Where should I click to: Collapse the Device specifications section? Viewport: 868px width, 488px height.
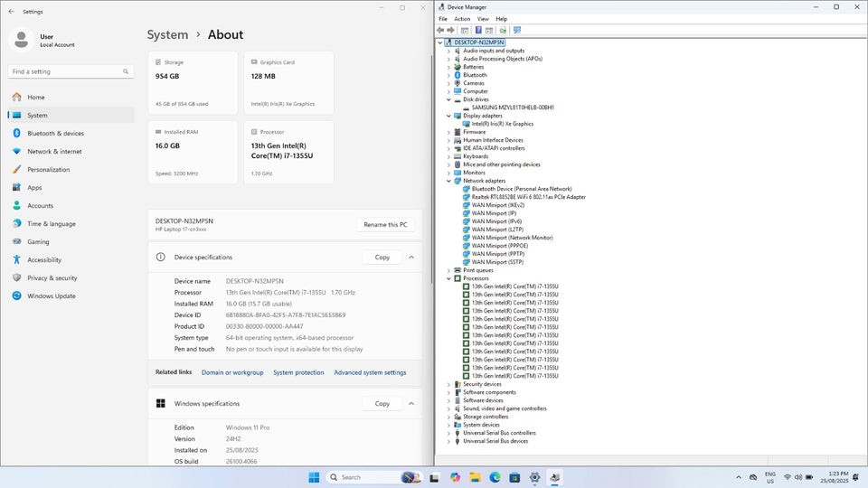click(411, 258)
